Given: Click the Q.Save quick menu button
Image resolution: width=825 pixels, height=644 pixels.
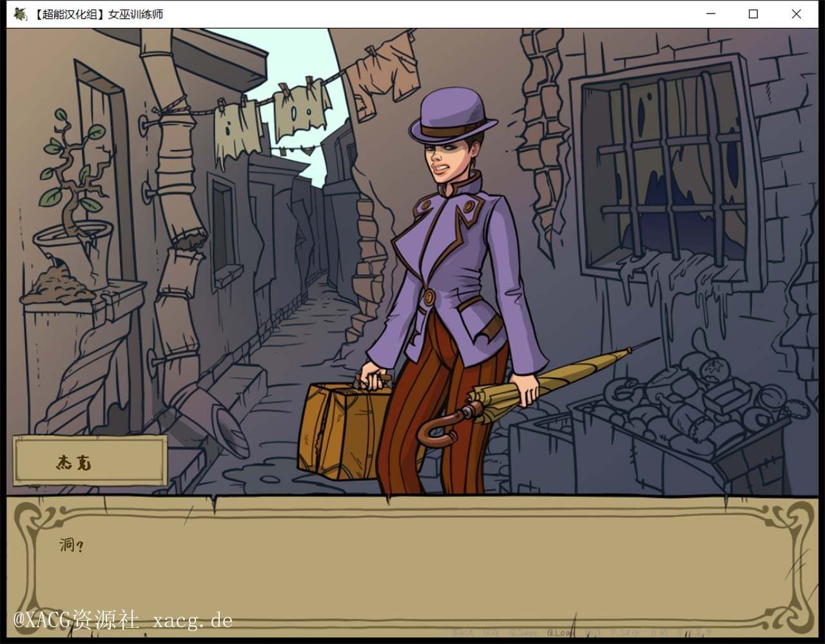Looking at the screenshot, I should point(523,633).
